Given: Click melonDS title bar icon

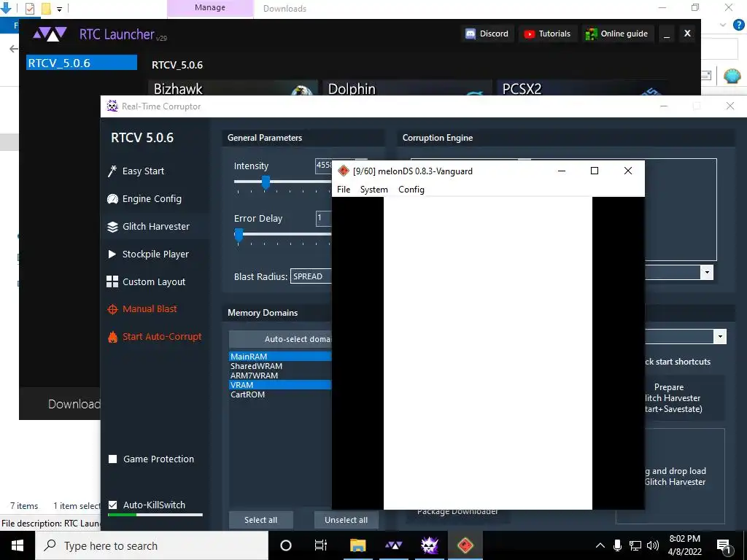Looking at the screenshot, I should point(344,171).
